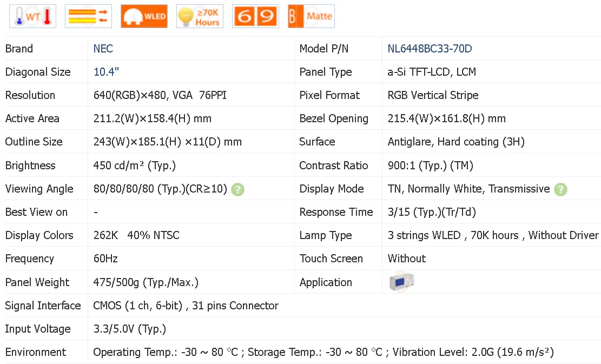Image resolution: width=601 pixels, height=364 pixels.
Task: Click the "Best View on" label
Action: click(36, 212)
